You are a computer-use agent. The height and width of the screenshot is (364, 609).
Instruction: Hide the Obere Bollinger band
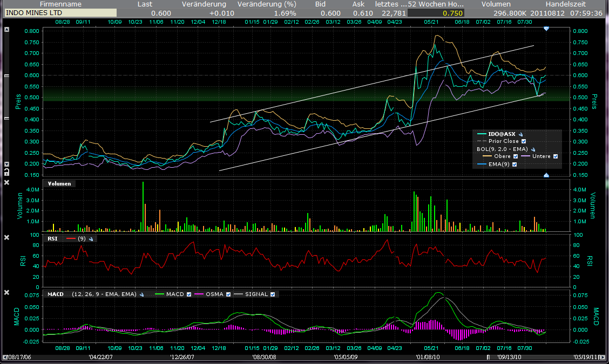tap(516, 156)
